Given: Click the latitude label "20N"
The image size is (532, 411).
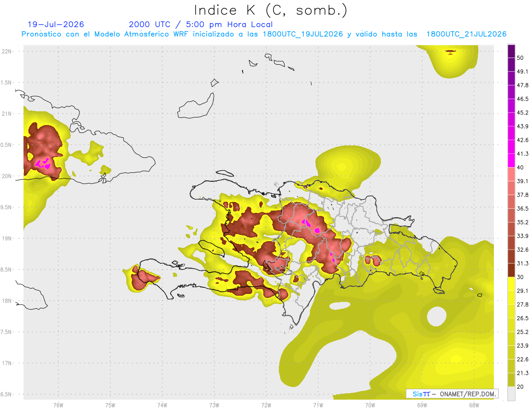Looking at the screenshot, I should (x=7, y=176).
